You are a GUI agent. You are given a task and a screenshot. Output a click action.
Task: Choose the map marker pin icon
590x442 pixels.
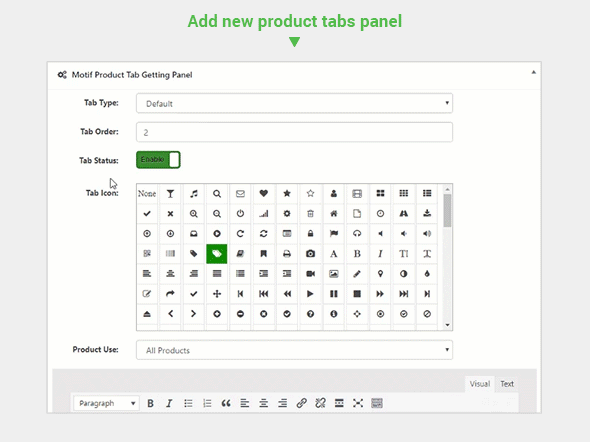click(x=380, y=274)
